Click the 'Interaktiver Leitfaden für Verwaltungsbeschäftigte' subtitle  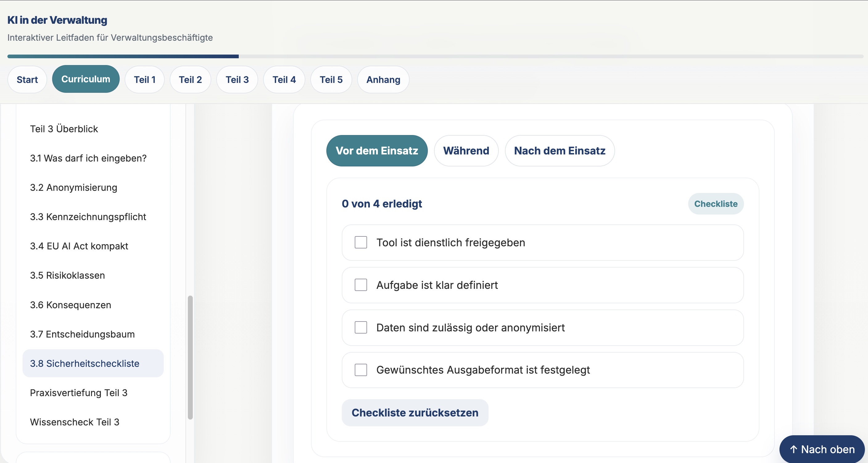click(110, 38)
